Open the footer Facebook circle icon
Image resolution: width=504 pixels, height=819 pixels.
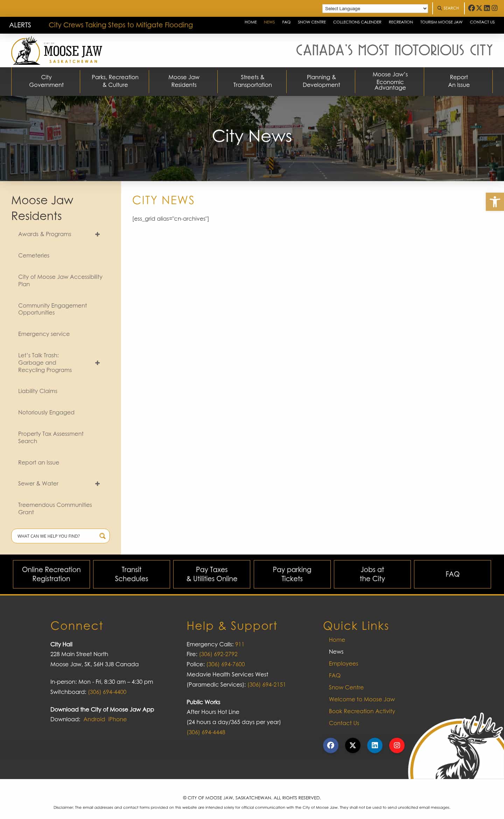click(x=331, y=745)
